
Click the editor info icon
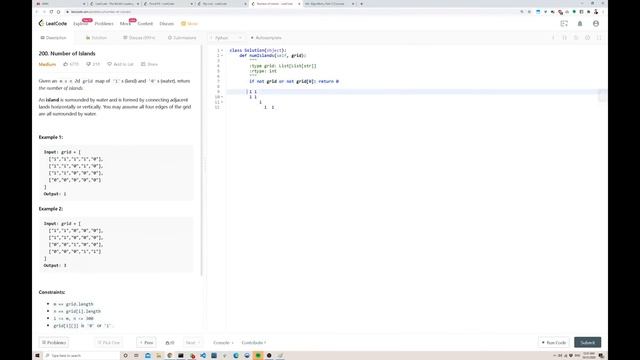pyautogui.click(x=553, y=38)
